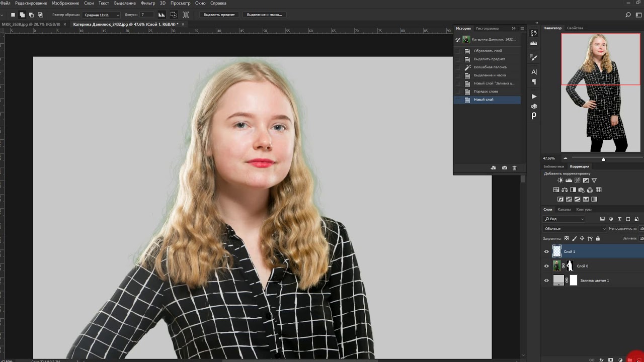Open the Brush settings panel icon
The width and height of the screenshot is (644, 362).
pyautogui.click(x=534, y=57)
